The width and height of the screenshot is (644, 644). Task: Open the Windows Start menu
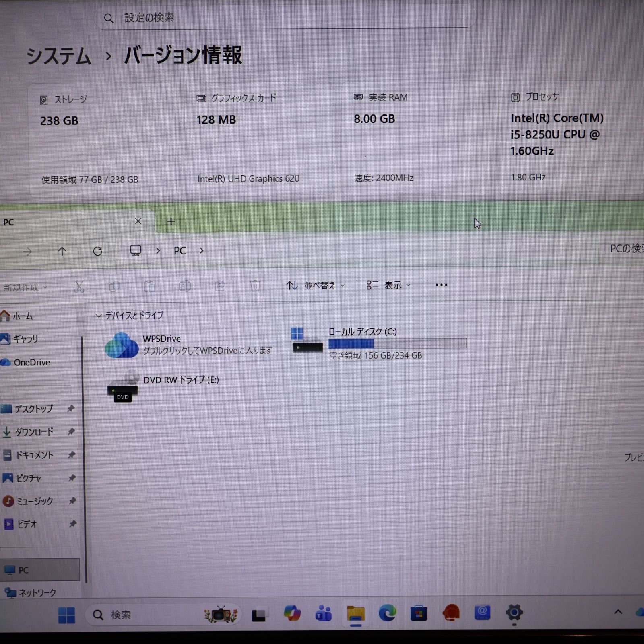click(66, 615)
